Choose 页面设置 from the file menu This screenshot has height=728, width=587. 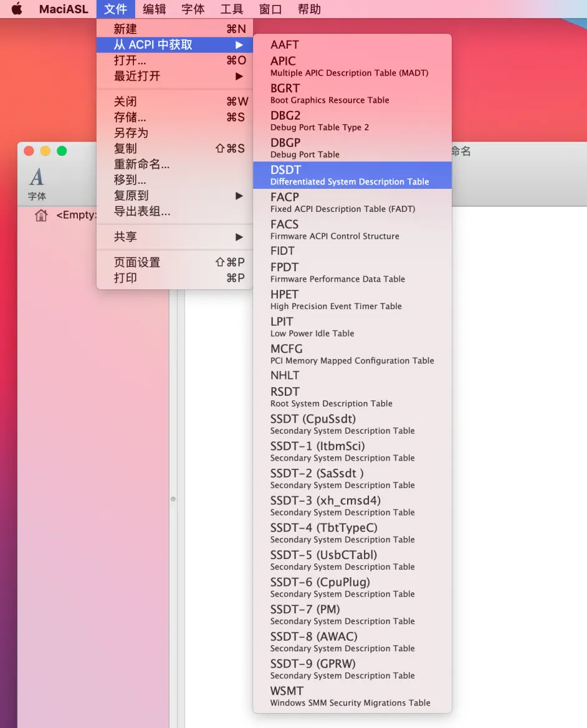[x=174, y=262]
